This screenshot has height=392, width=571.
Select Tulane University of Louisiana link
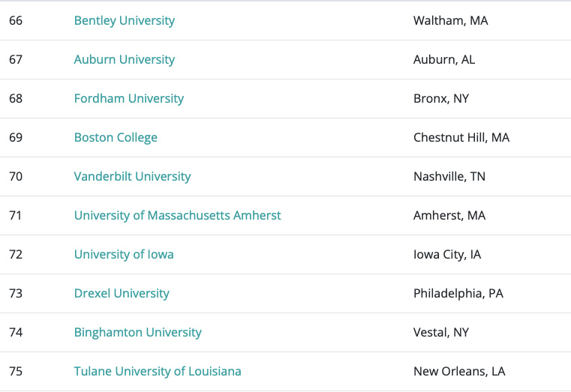point(158,372)
